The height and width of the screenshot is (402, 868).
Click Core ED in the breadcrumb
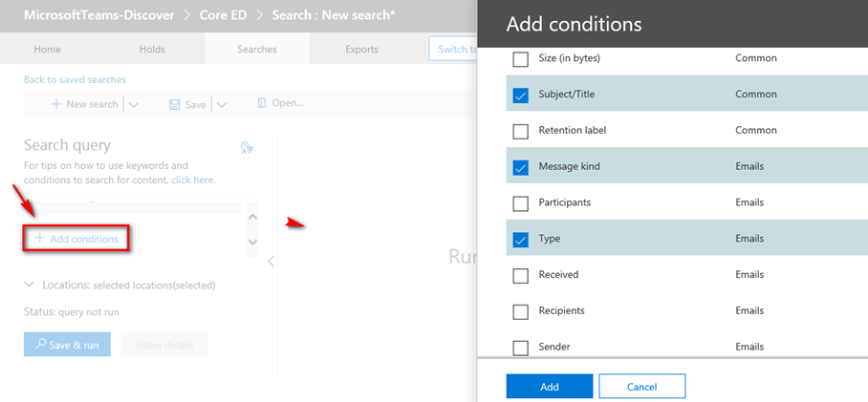(x=224, y=15)
